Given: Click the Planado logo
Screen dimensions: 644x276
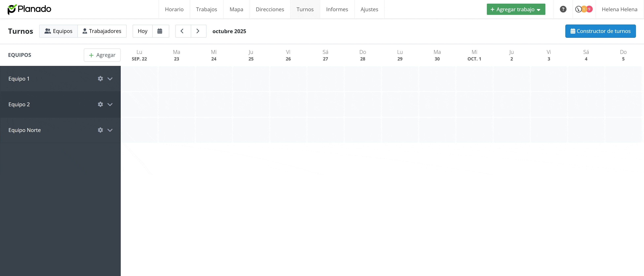Looking at the screenshot, I should click(x=29, y=9).
